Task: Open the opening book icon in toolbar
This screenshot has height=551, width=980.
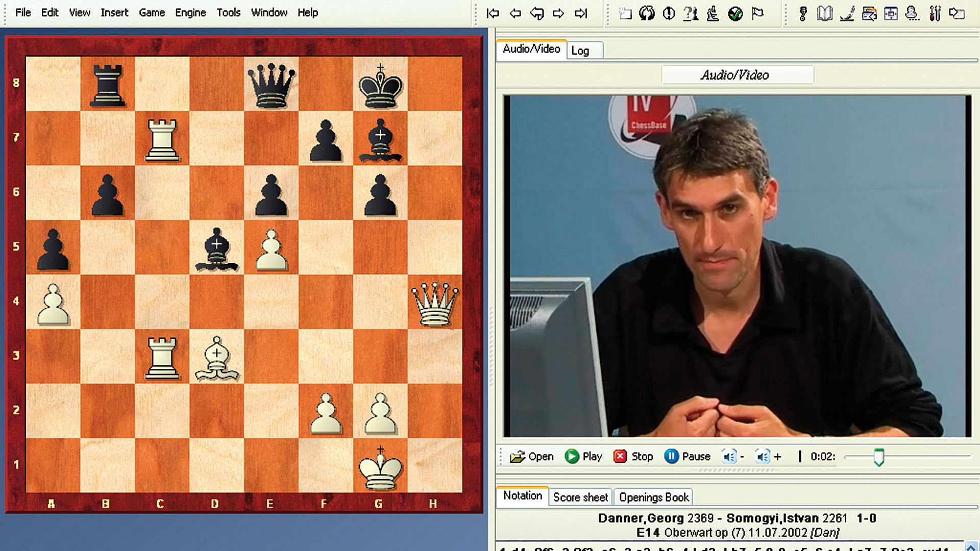Action: (824, 13)
